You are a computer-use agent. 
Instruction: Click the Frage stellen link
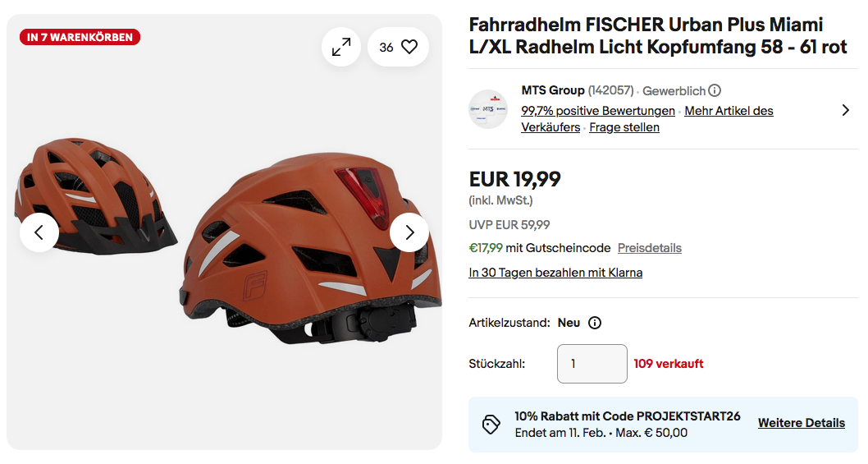[624, 127]
